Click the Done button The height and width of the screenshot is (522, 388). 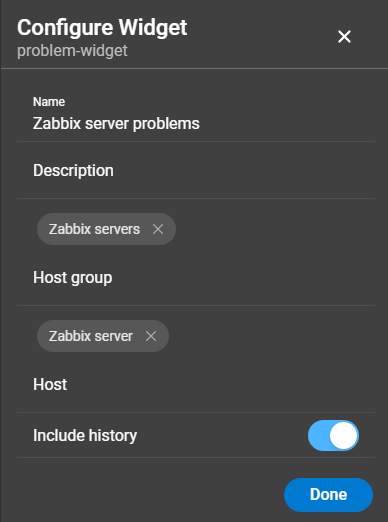pos(328,495)
